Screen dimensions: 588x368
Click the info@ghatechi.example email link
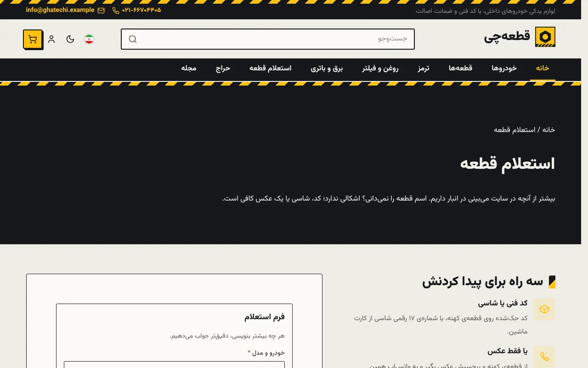pyautogui.click(x=60, y=10)
